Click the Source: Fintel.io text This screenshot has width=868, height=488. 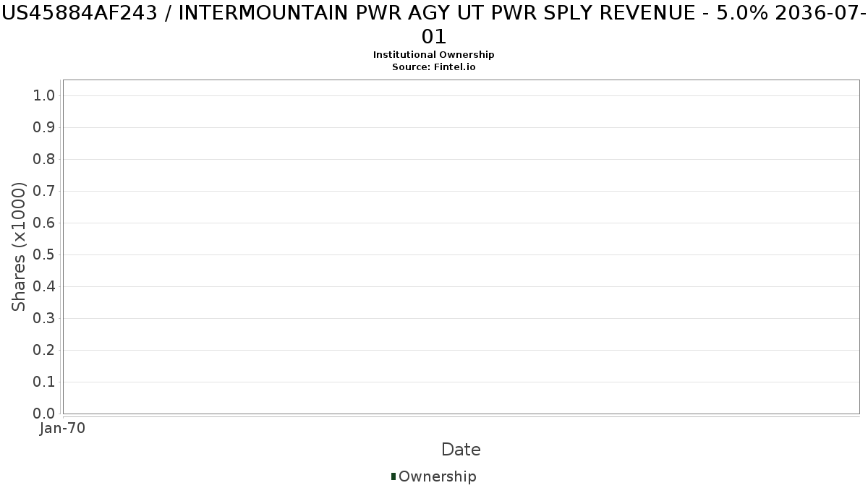434,67
